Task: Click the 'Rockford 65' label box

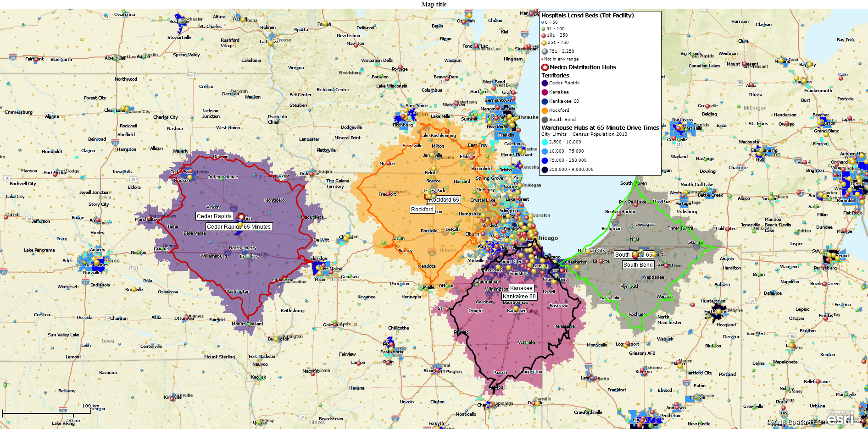Action: pyautogui.click(x=444, y=200)
